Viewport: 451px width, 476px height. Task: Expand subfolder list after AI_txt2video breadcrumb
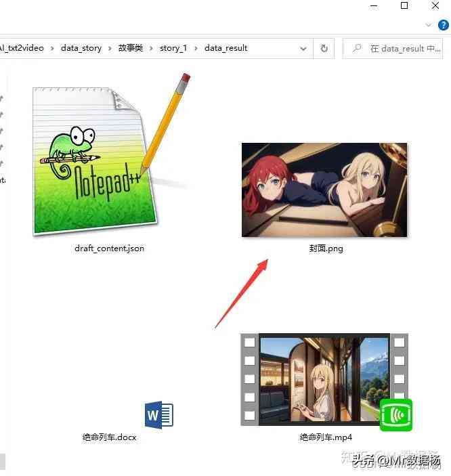point(52,48)
